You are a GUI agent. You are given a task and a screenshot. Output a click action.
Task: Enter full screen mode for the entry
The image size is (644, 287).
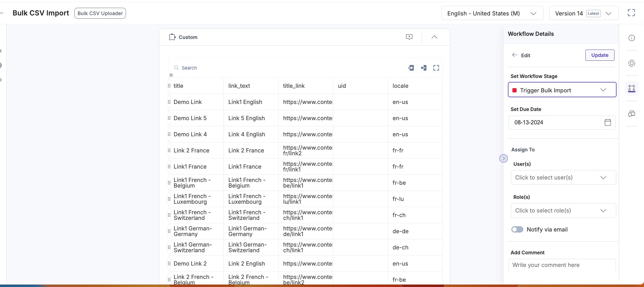click(x=631, y=13)
